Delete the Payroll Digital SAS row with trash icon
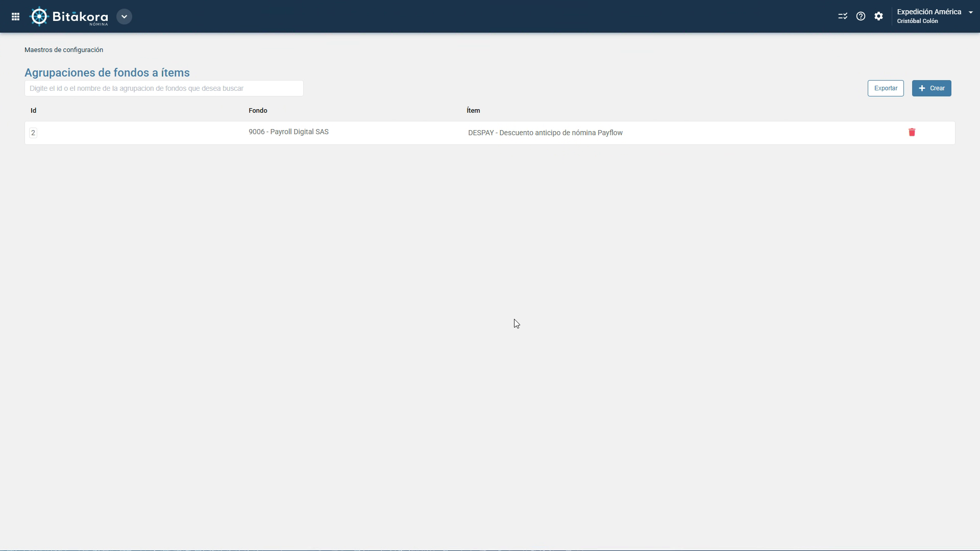Image resolution: width=980 pixels, height=551 pixels. click(x=912, y=132)
